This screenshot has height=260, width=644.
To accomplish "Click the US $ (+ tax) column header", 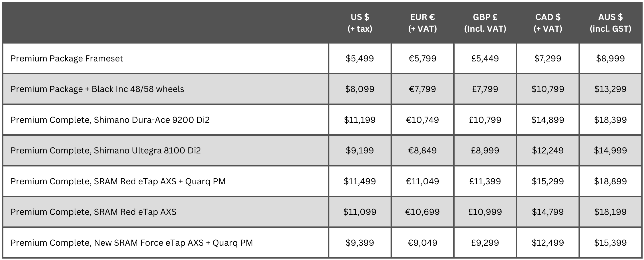I will click(x=360, y=23).
